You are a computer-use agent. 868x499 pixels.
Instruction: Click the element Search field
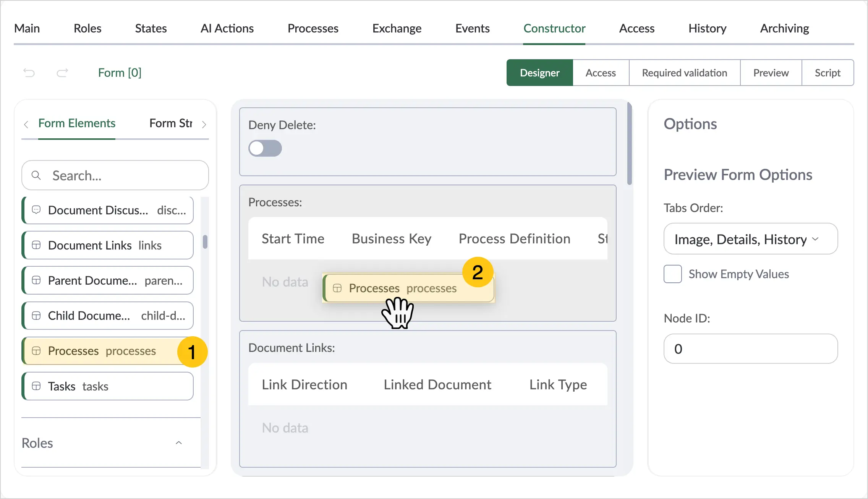pos(115,175)
